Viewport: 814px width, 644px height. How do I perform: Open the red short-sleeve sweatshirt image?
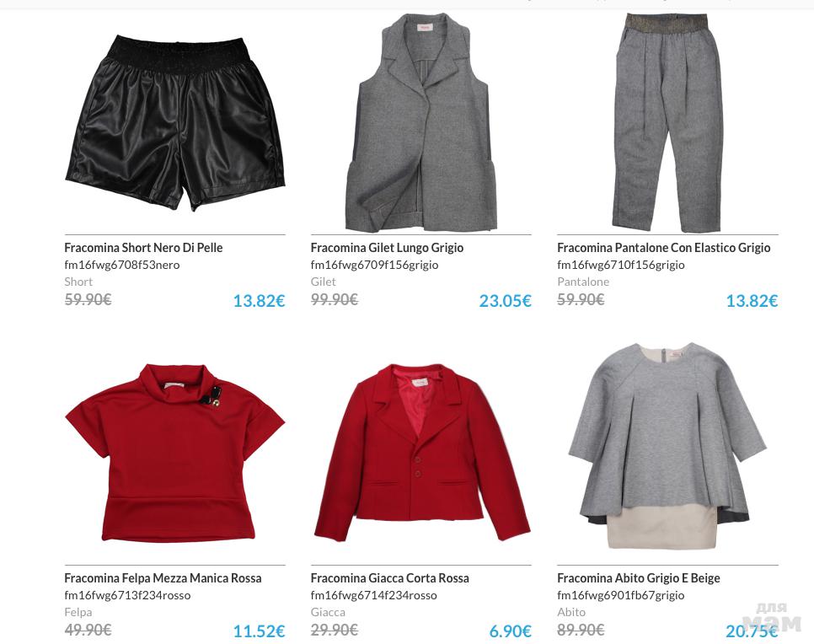pyautogui.click(x=175, y=453)
